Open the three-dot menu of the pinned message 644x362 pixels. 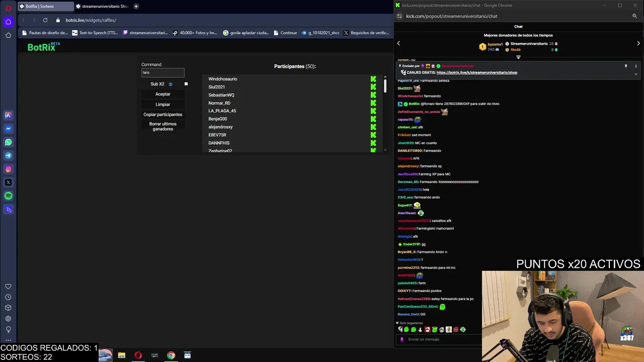click(x=636, y=66)
